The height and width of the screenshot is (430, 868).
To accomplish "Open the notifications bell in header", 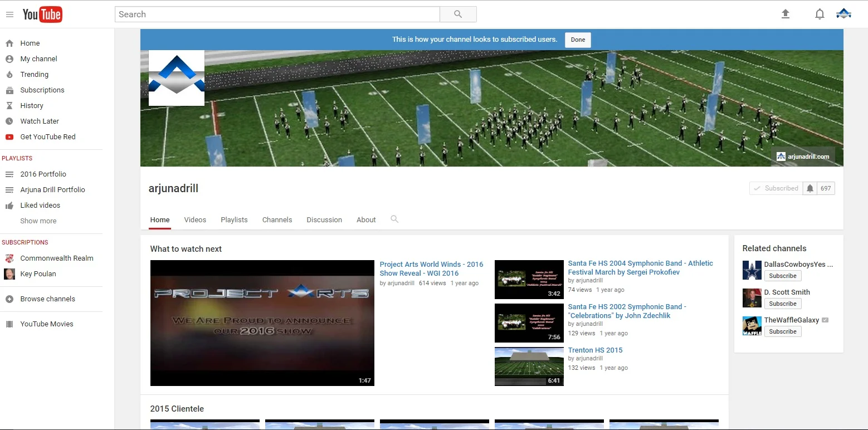I will coord(820,14).
